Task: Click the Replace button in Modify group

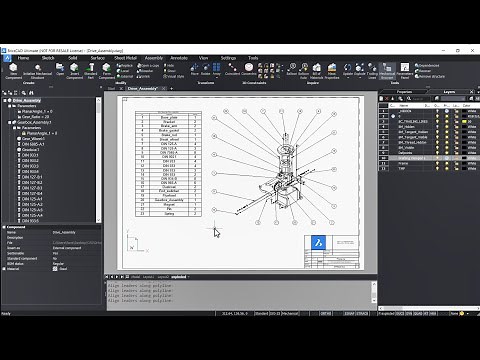Action: click(125, 66)
